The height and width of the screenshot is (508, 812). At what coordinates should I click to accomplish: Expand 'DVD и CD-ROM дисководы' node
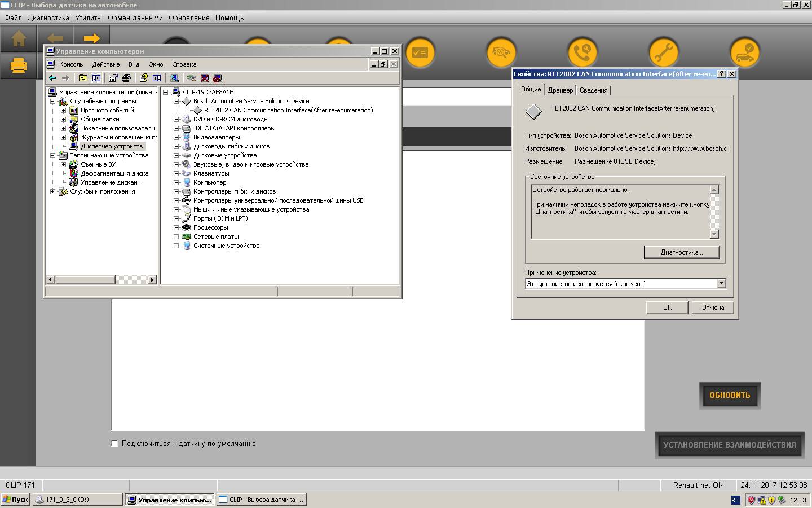(x=176, y=120)
